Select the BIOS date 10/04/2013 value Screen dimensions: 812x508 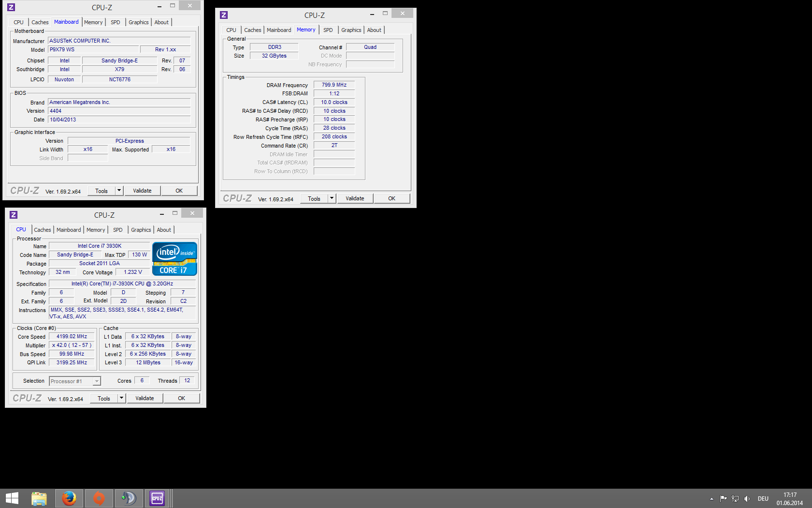pos(119,120)
